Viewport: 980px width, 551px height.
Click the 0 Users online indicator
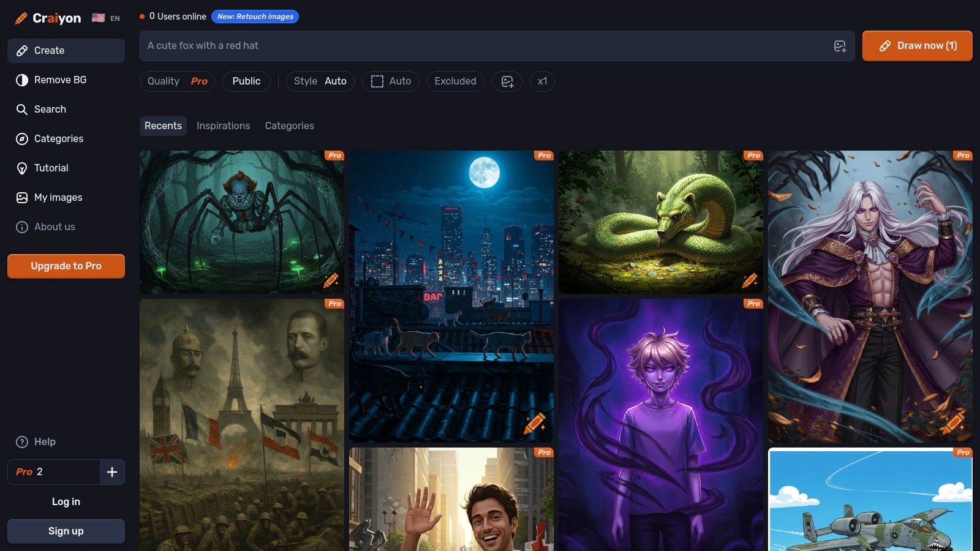[173, 17]
